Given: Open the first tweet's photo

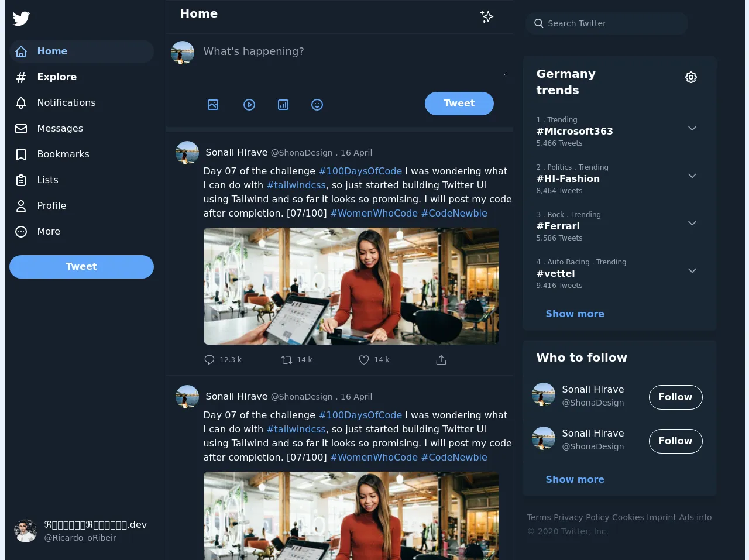Looking at the screenshot, I should tap(351, 286).
